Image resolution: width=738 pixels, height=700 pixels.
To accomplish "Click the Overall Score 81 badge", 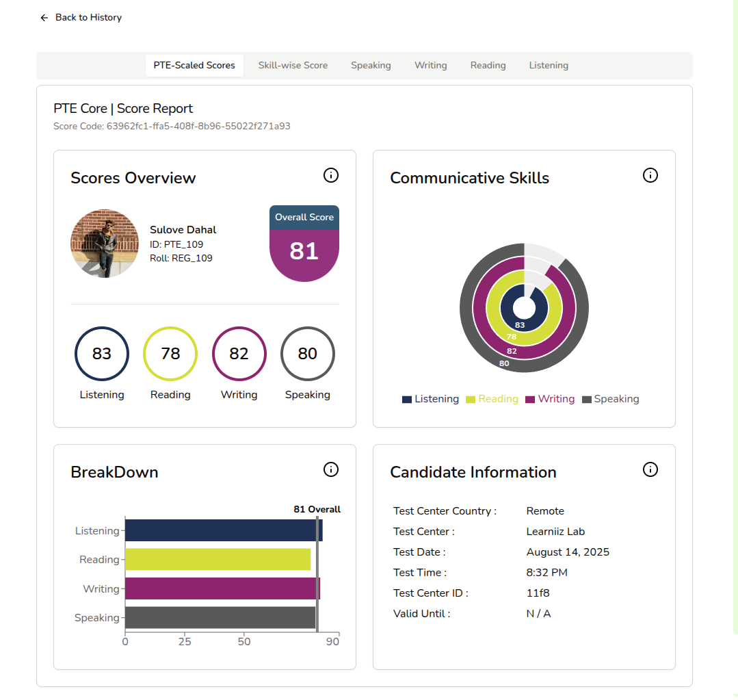I will pos(304,244).
